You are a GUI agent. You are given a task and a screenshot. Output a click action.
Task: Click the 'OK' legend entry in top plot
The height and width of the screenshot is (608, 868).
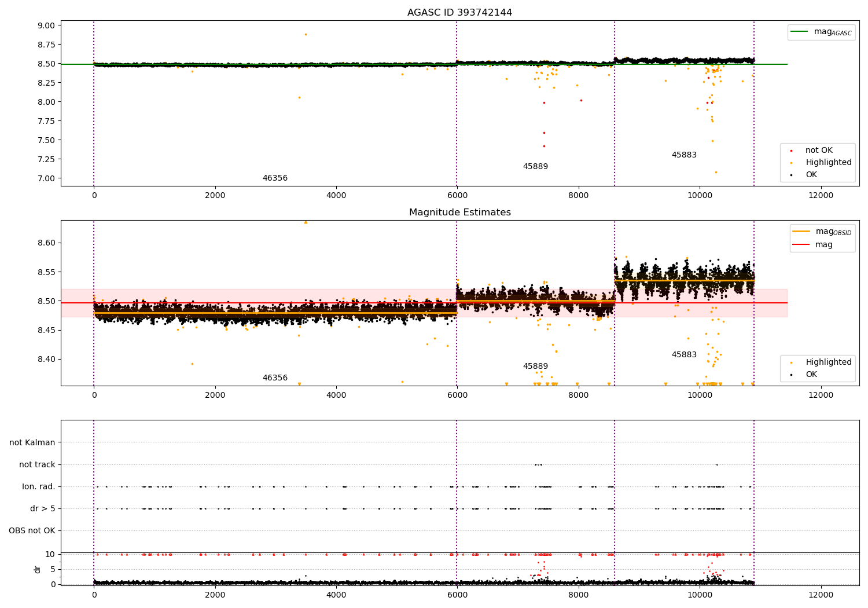pos(802,175)
